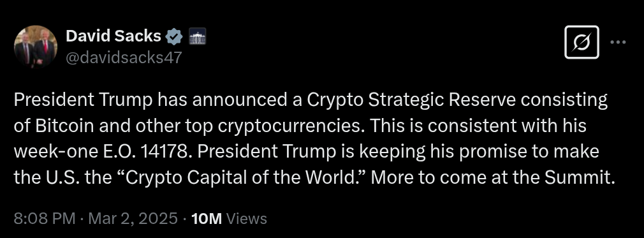Click the word Summit ending the post

(x=580, y=177)
